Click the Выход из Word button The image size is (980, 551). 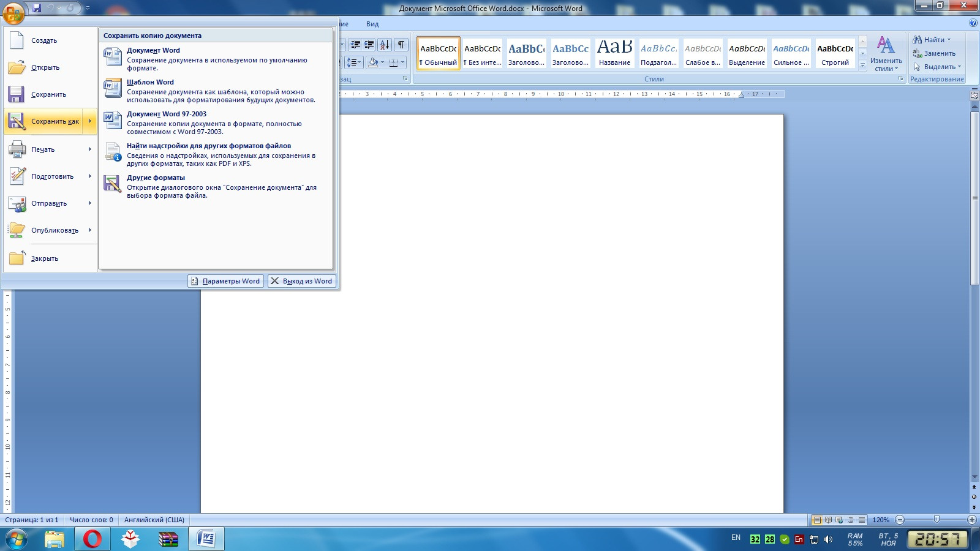pos(302,281)
